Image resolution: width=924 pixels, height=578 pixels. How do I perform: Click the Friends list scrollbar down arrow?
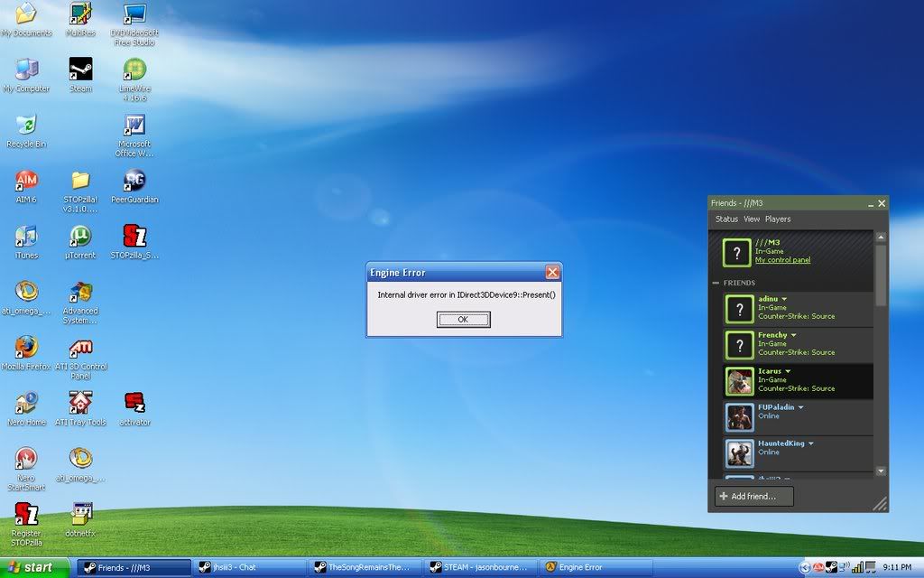(881, 471)
